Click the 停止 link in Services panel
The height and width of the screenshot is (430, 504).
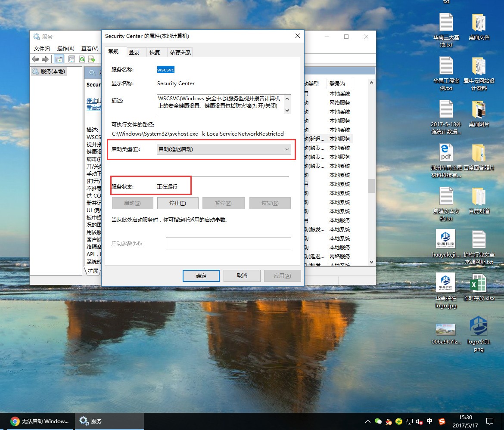click(x=92, y=101)
